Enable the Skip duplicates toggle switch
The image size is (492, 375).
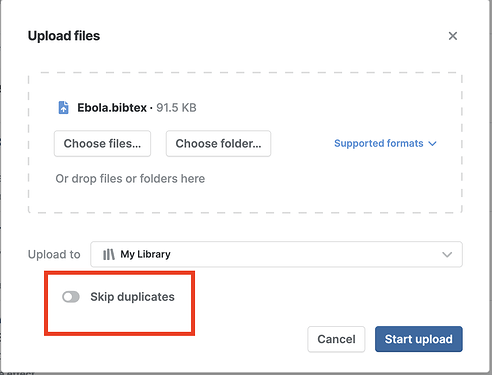pos(71,297)
